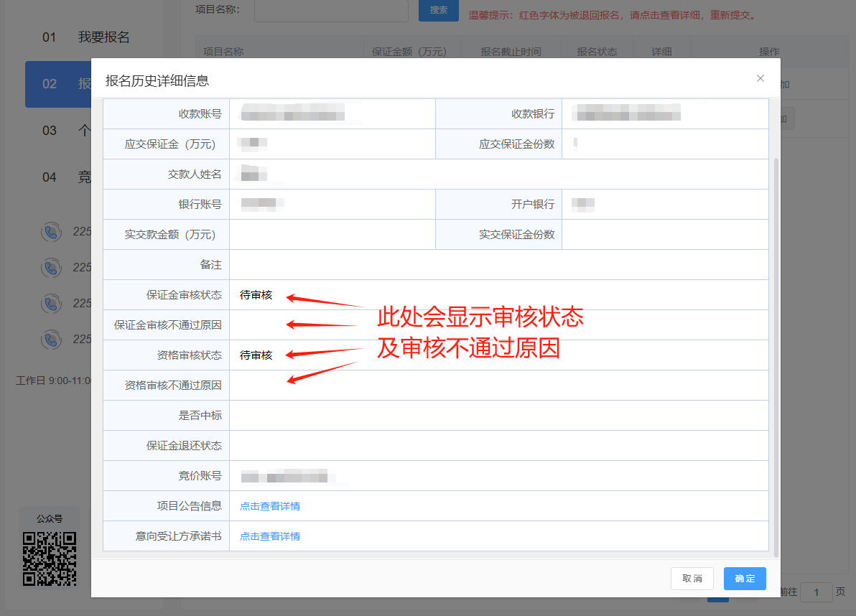Click the blue 搜索 button
Screen dimensions: 856x616
[x=439, y=10]
